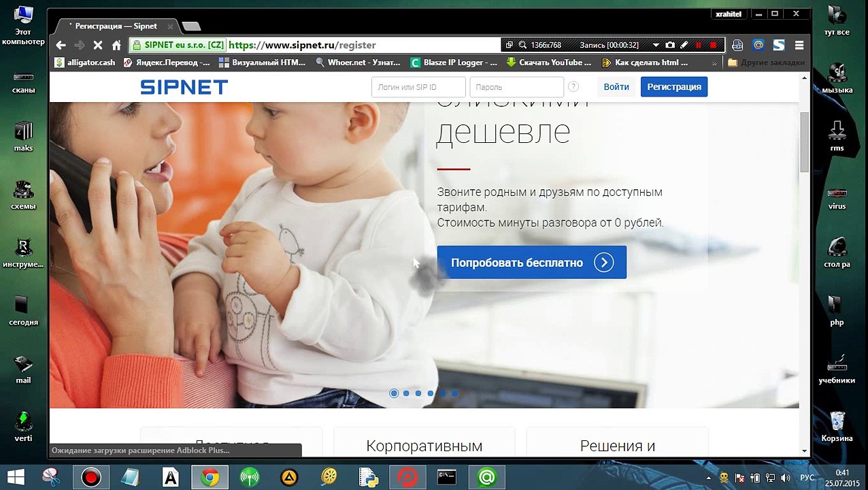Viewport: 868px width, 490px height.
Task: Switch the РУС input language indicator
Action: coord(807,478)
